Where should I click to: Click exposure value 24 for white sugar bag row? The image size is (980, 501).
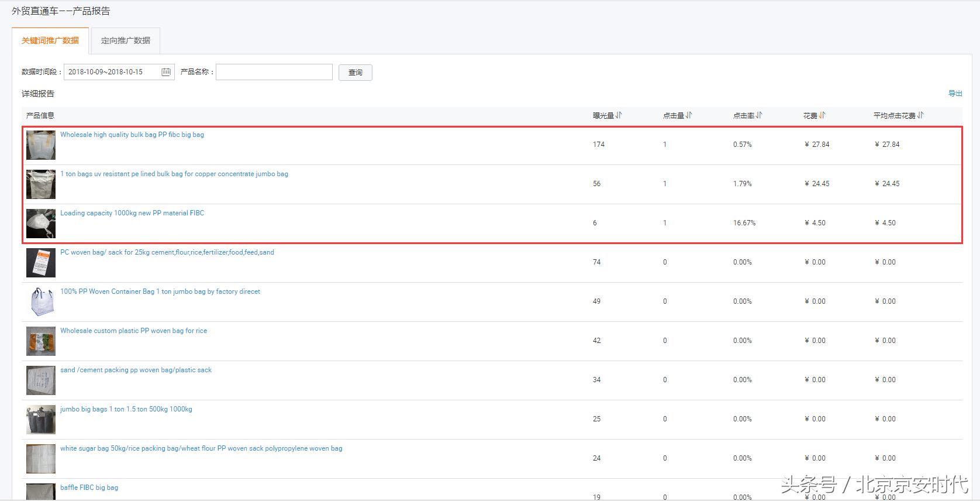[x=597, y=458]
